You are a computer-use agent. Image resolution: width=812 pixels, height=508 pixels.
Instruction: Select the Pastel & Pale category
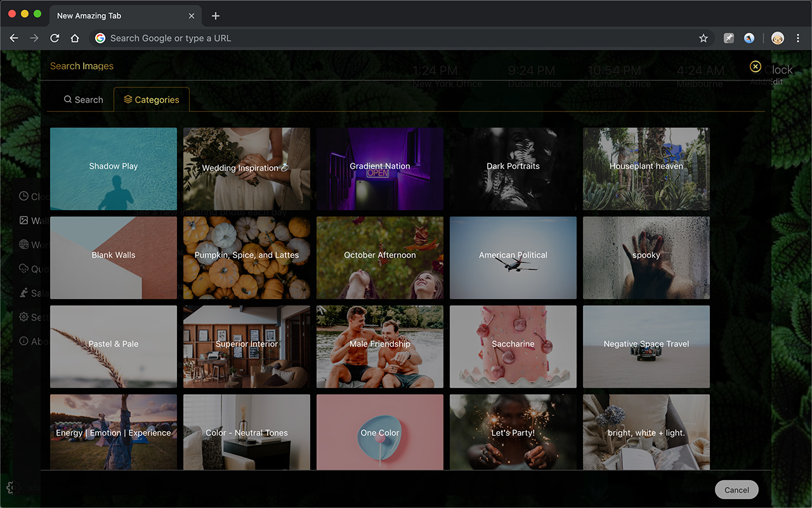114,347
